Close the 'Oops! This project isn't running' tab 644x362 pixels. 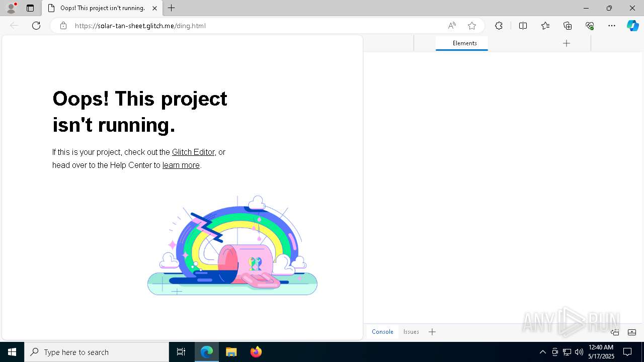pos(154,8)
